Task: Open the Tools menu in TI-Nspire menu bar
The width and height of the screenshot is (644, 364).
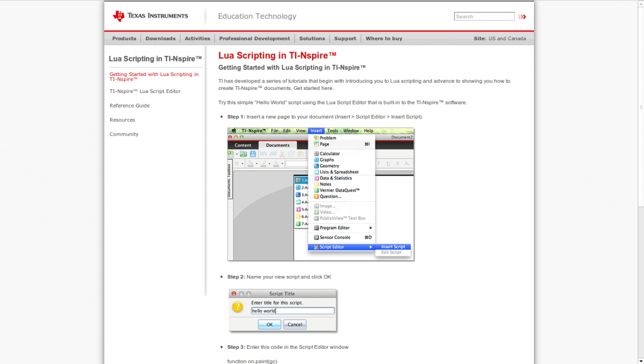Action: click(333, 131)
